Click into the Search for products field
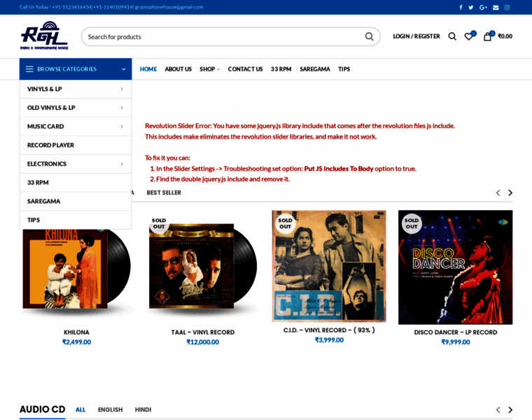The image size is (532, 420). coord(224,36)
